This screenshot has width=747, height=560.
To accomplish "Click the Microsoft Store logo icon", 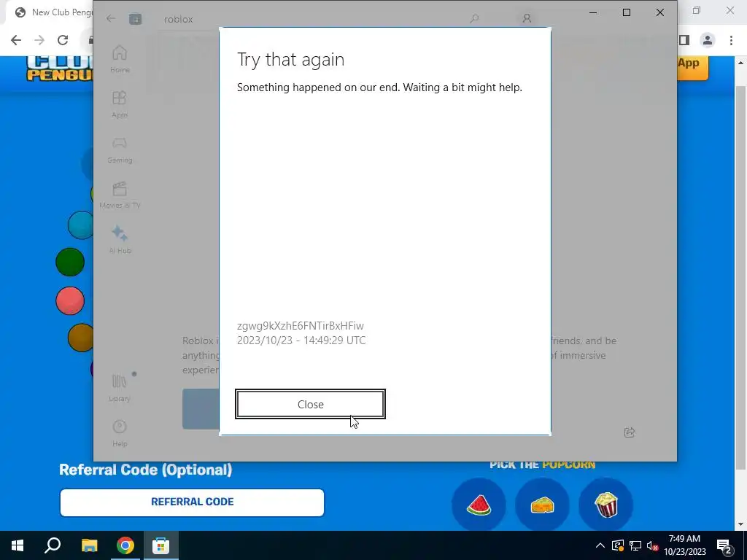I will 135,18.
